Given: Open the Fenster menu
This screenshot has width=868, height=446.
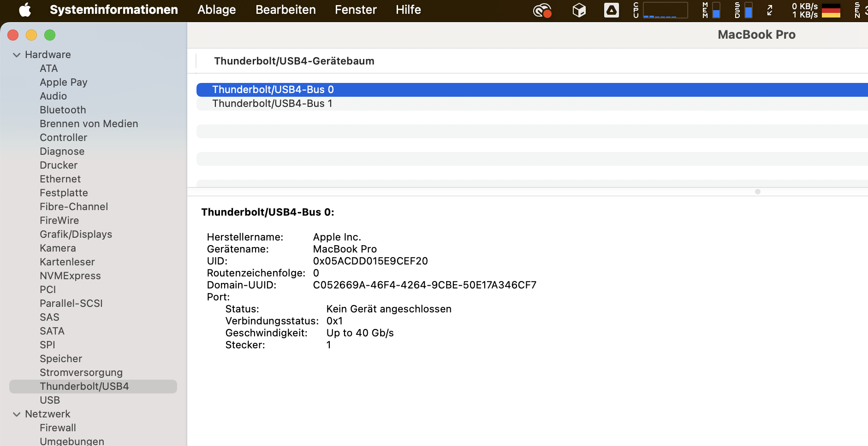Looking at the screenshot, I should coord(356,10).
